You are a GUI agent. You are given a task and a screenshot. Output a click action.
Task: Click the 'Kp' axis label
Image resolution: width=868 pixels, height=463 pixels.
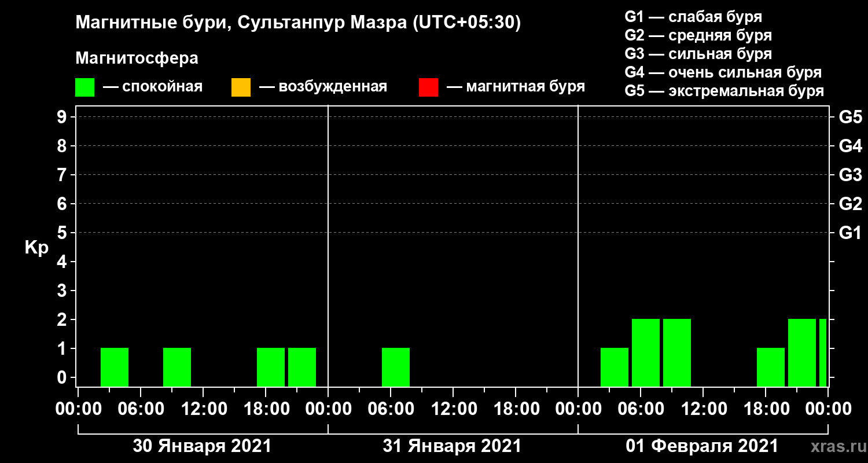coord(36,247)
